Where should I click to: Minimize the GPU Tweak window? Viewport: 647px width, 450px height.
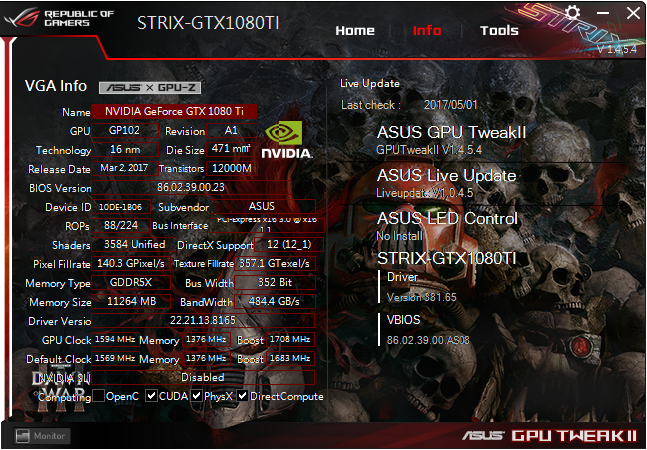[x=603, y=13]
